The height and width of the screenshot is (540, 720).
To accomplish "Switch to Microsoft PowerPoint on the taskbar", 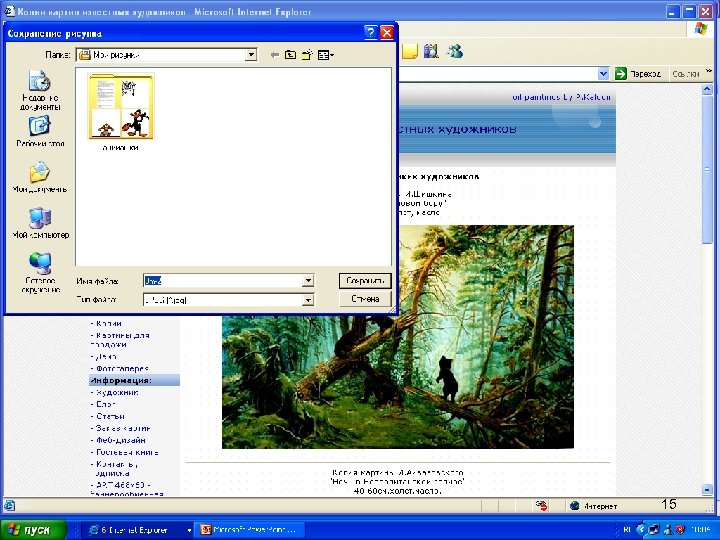I will tap(250, 530).
